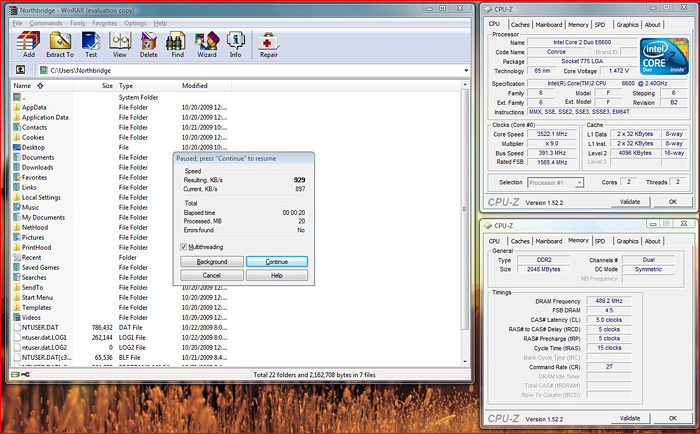Click OK in bottom CPU-Z window
The height and width of the screenshot is (434, 700).
[x=673, y=418]
